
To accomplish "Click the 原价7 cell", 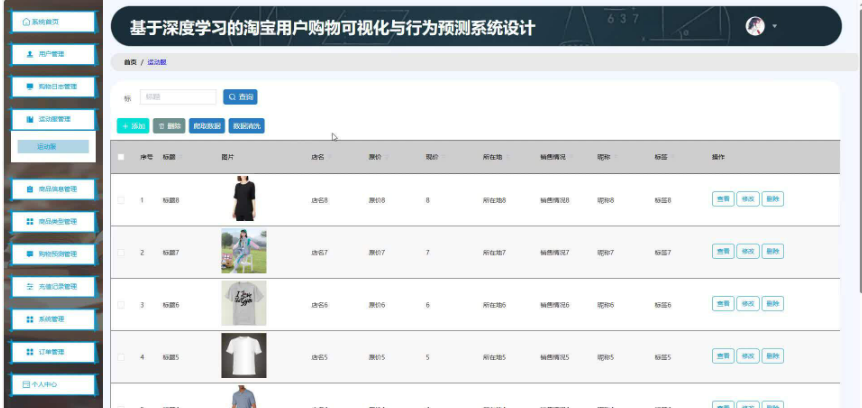I will (x=377, y=253).
